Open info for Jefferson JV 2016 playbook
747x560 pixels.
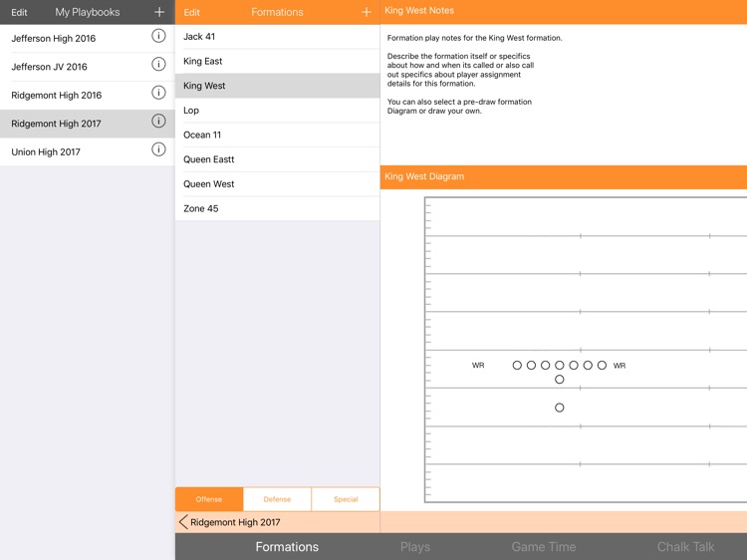click(158, 64)
